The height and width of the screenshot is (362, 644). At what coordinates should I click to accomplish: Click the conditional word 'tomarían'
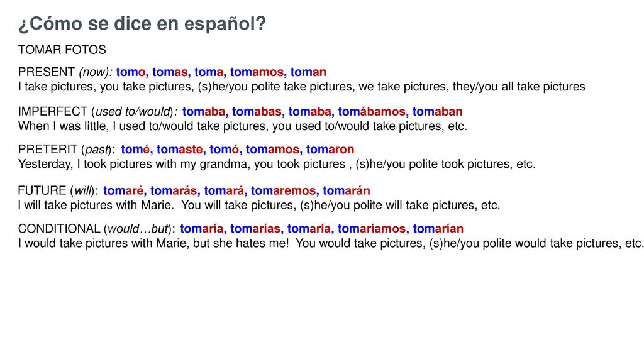tap(438, 228)
